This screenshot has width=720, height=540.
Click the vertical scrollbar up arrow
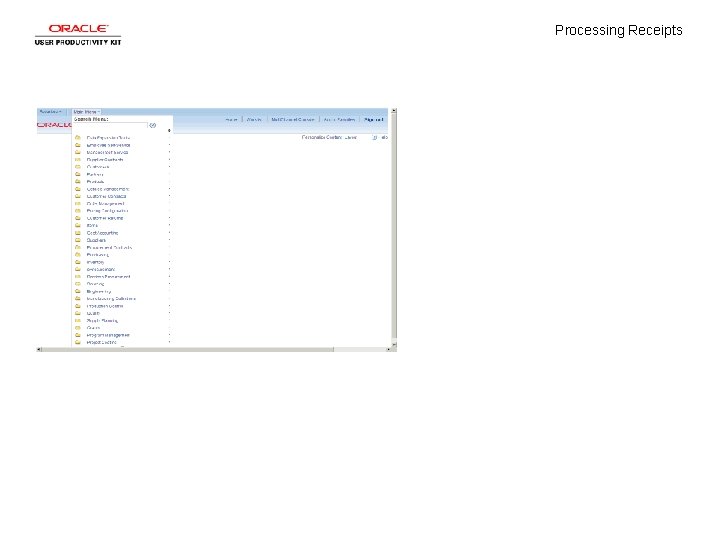394,111
